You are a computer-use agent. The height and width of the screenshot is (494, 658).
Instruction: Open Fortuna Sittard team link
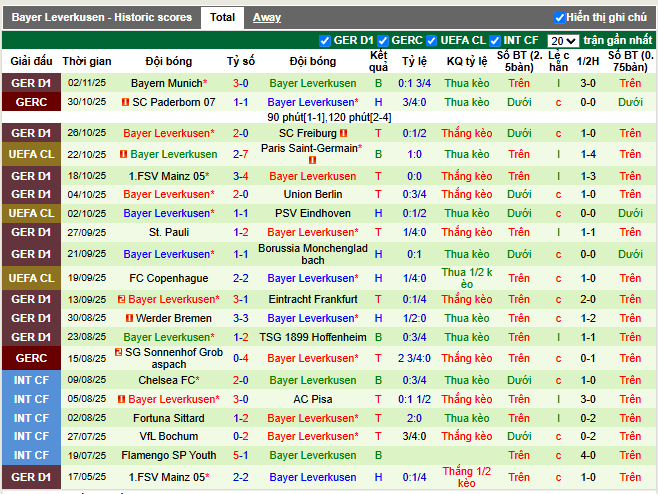click(x=169, y=418)
